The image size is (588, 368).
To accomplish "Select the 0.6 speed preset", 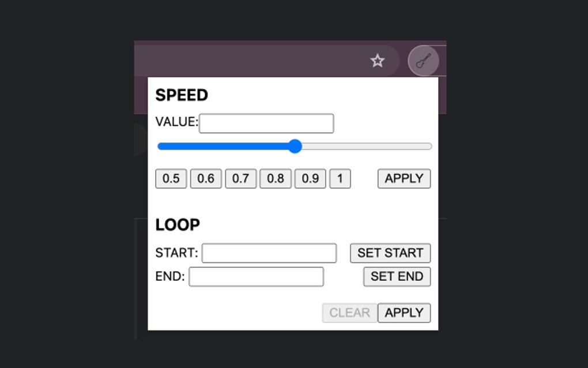I will 206,178.
